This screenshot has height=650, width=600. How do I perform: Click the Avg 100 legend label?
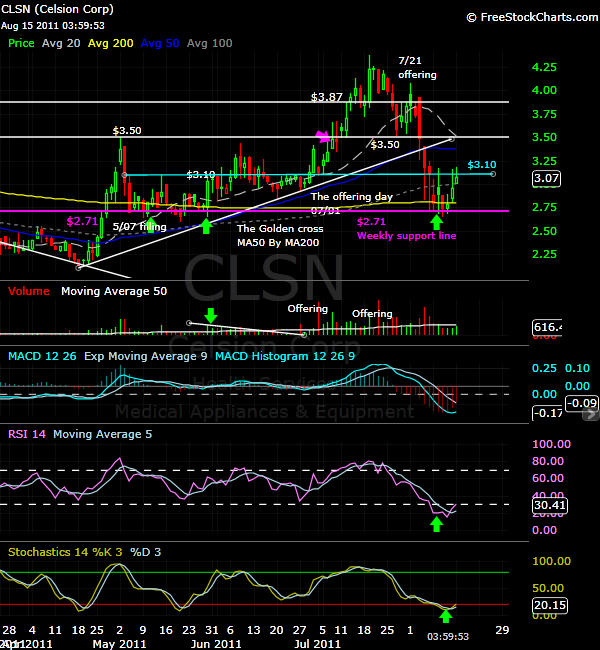tap(209, 43)
